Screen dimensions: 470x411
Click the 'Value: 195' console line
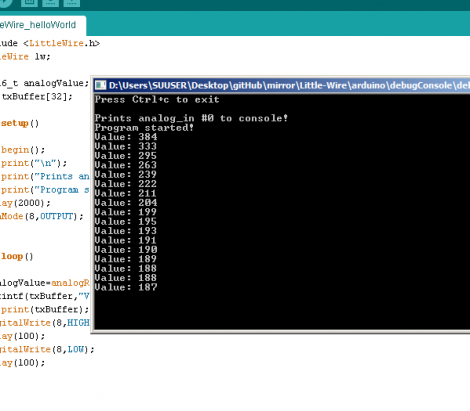click(x=126, y=221)
